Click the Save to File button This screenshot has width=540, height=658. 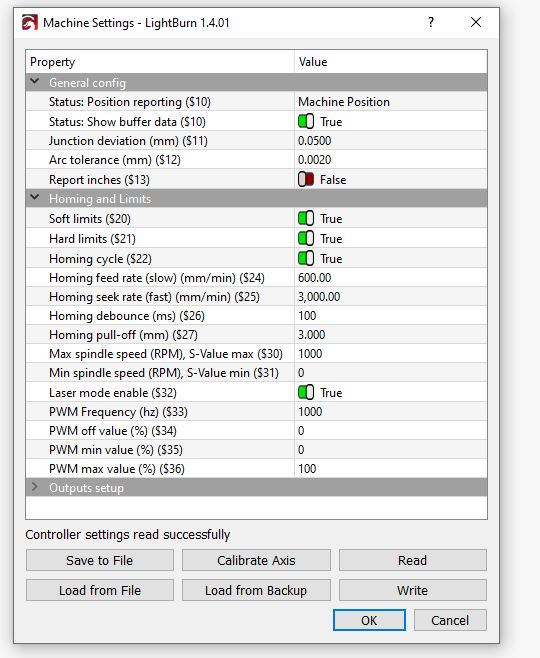(x=99, y=560)
